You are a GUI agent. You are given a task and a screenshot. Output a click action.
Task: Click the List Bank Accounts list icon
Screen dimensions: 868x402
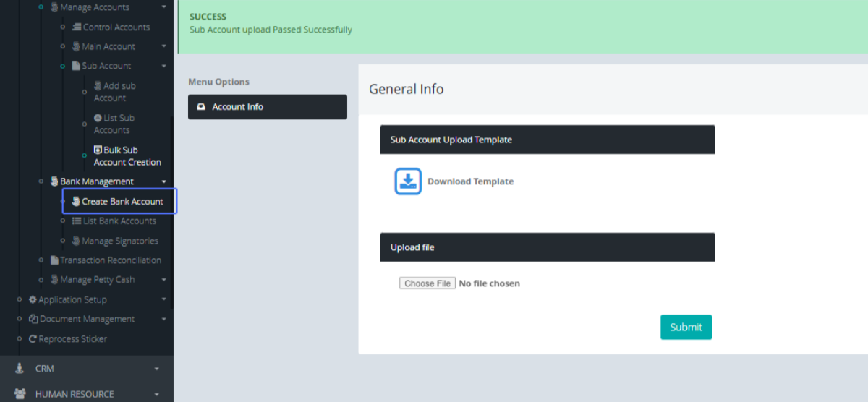point(77,221)
